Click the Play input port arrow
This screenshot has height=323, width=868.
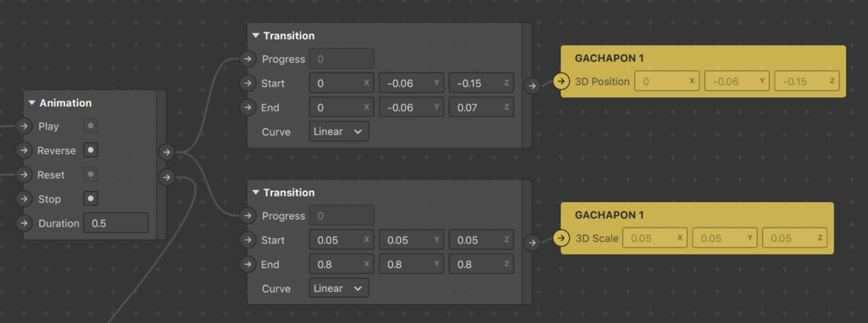(24, 126)
